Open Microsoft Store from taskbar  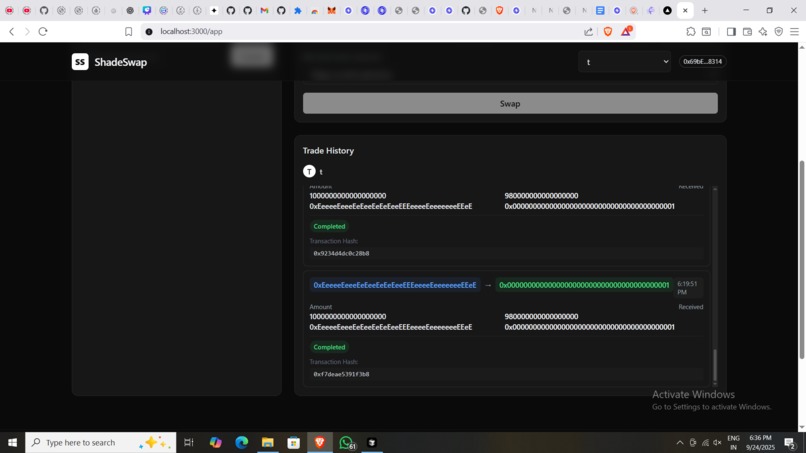(294, 442)
